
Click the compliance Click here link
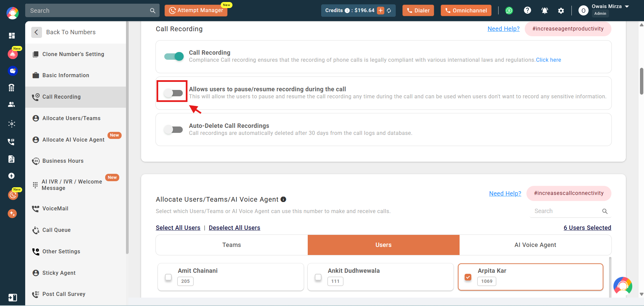coord(549,60)
